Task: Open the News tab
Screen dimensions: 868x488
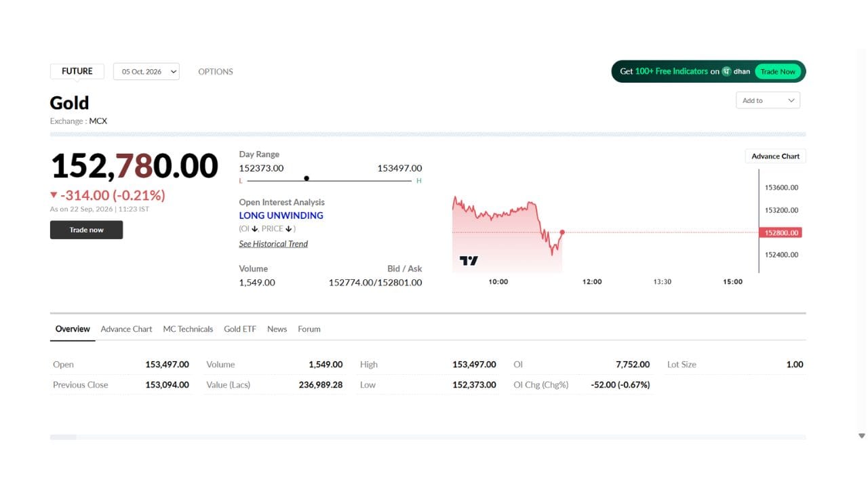Action: tap(277, 329)
